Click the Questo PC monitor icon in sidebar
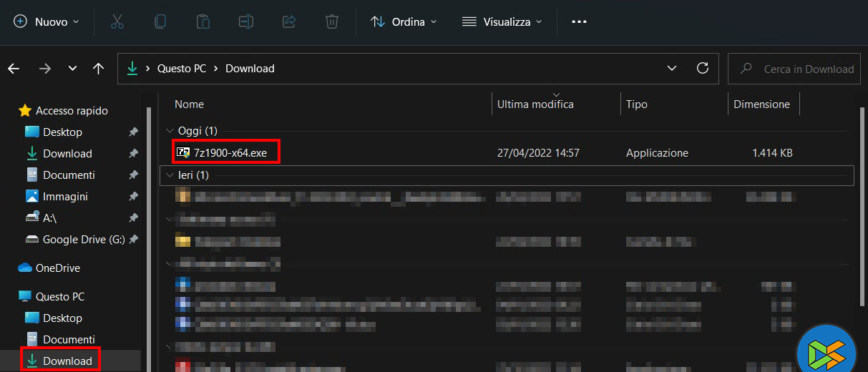Image resolution: width=868 pixels, height=372 pixels. (x=25, y=297)
